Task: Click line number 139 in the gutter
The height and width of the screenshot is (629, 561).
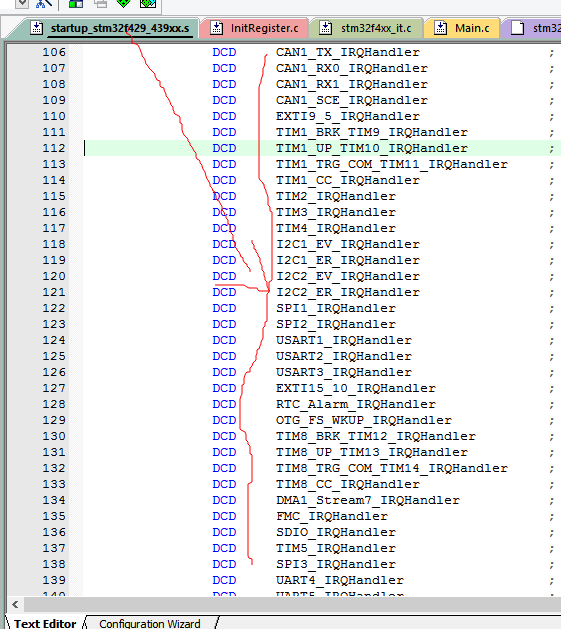Action: (54, 580)
